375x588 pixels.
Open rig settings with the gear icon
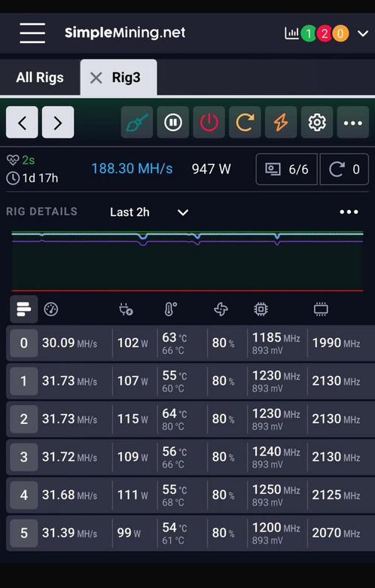pyautogui.click(x=317, y=122)
